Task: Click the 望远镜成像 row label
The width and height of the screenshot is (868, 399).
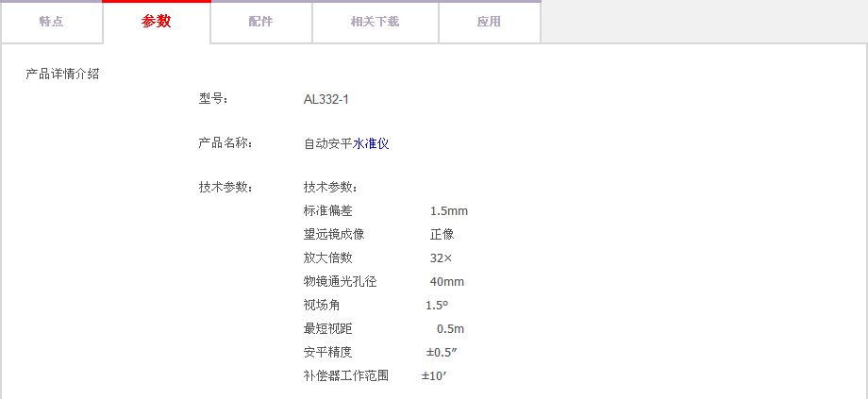Action: click(x=334, y=234)
